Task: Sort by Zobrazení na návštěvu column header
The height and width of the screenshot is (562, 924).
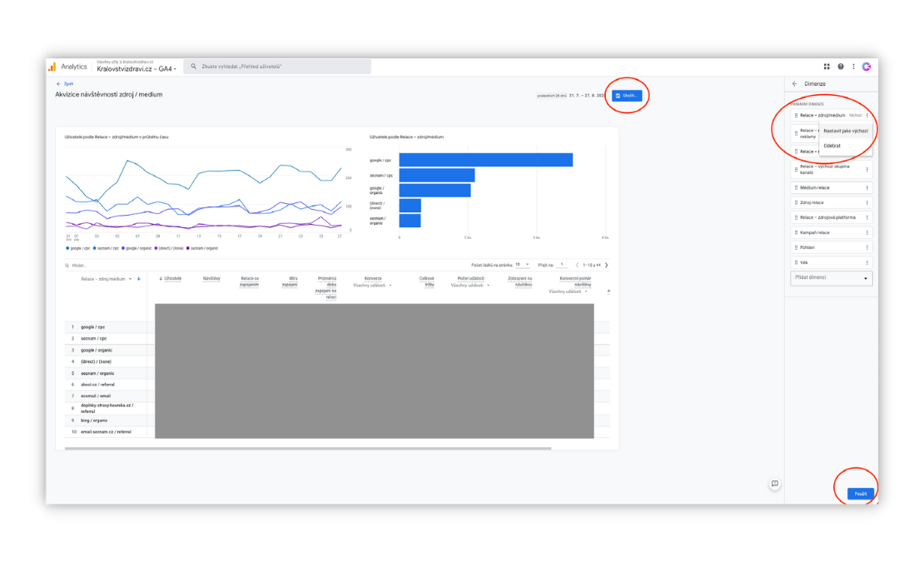Action: pos(519,281)
